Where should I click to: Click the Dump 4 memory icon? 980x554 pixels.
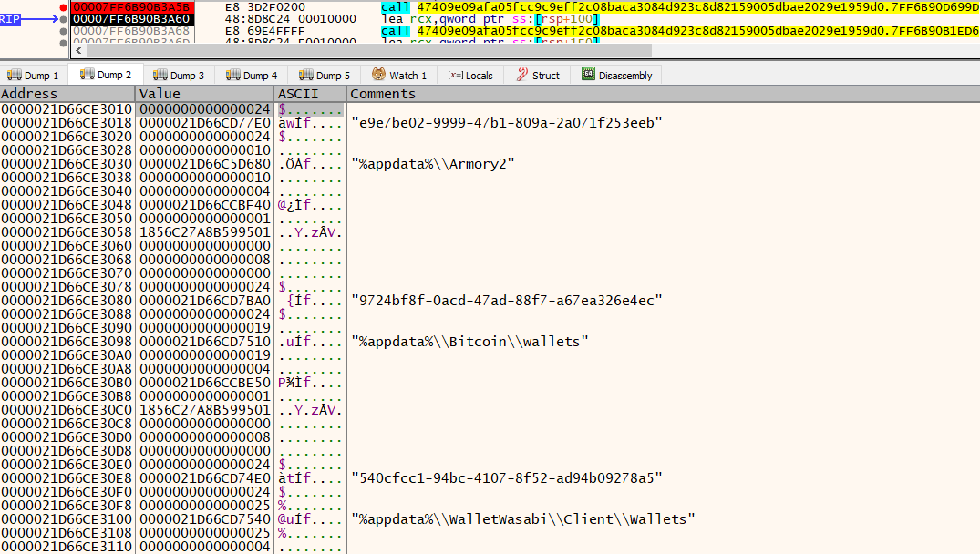pyautogui.click(x=233, y=76)
